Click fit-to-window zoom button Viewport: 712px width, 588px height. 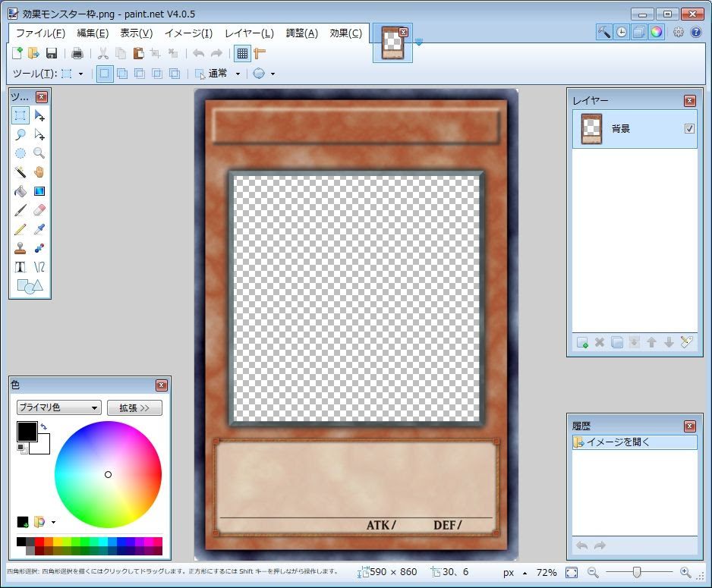point(572,573)
